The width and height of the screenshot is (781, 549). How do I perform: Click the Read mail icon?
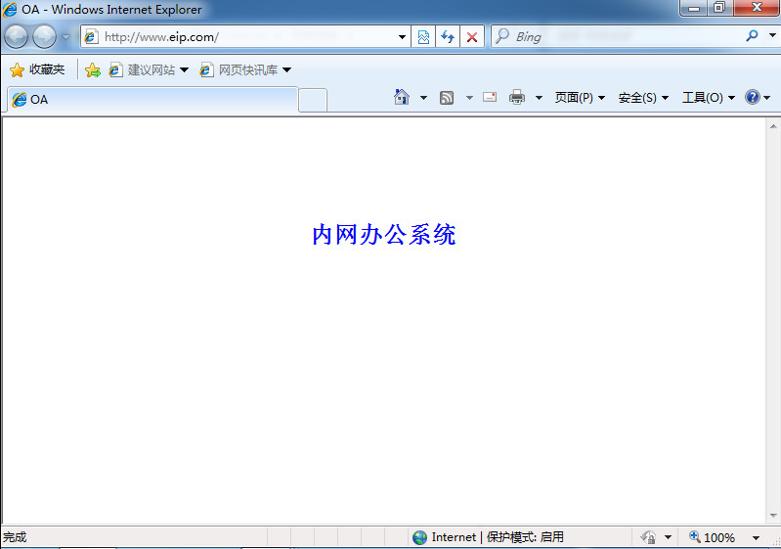[x=490, y=97]
